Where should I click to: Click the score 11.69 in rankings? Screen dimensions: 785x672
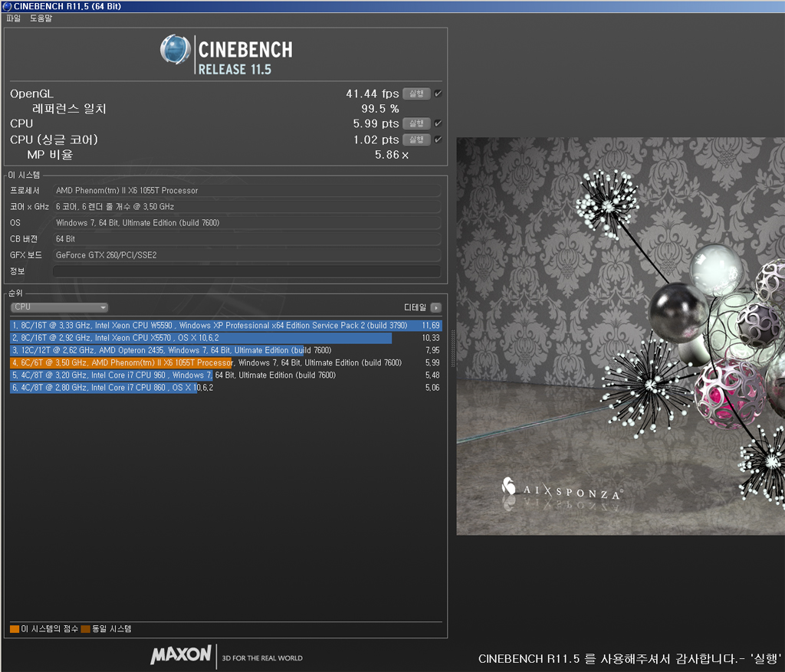tap(431, 325)
